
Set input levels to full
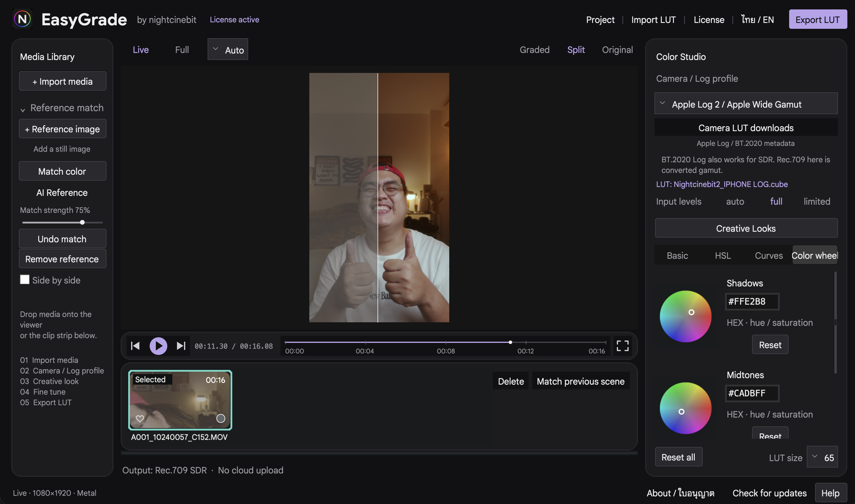776,201
